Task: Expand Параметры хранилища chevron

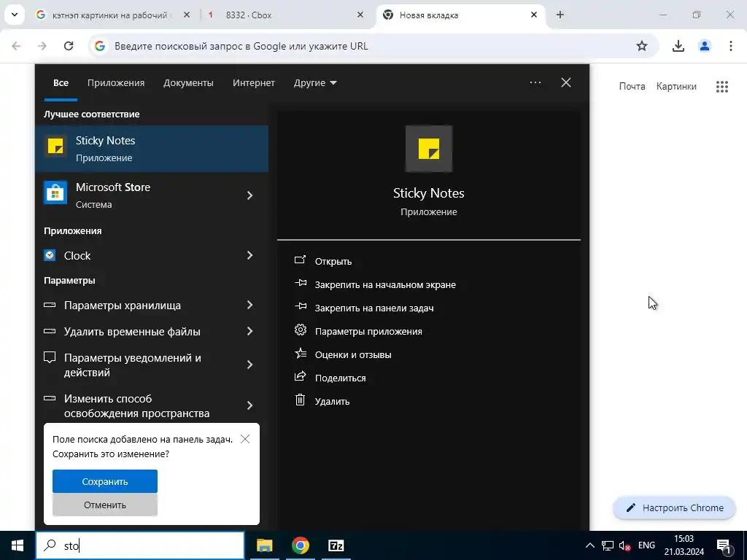Action: pos(250,306)
